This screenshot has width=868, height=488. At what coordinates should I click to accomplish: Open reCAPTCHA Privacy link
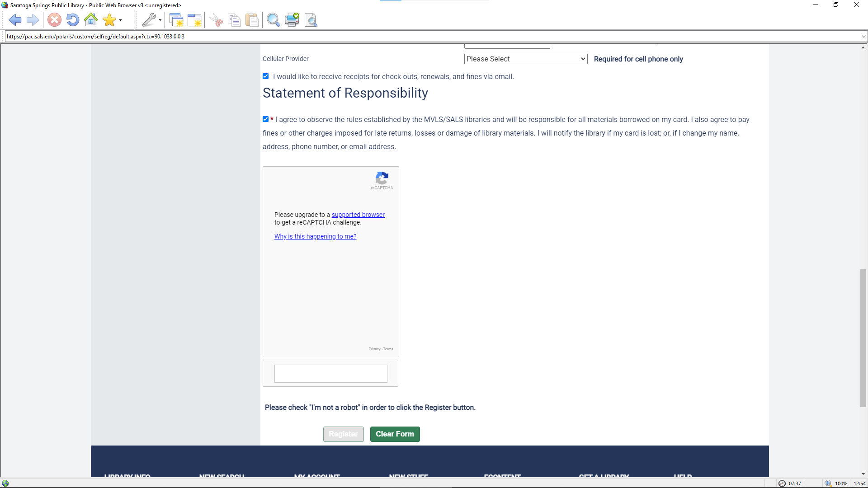pyautogui.click(x=374, y=349)
